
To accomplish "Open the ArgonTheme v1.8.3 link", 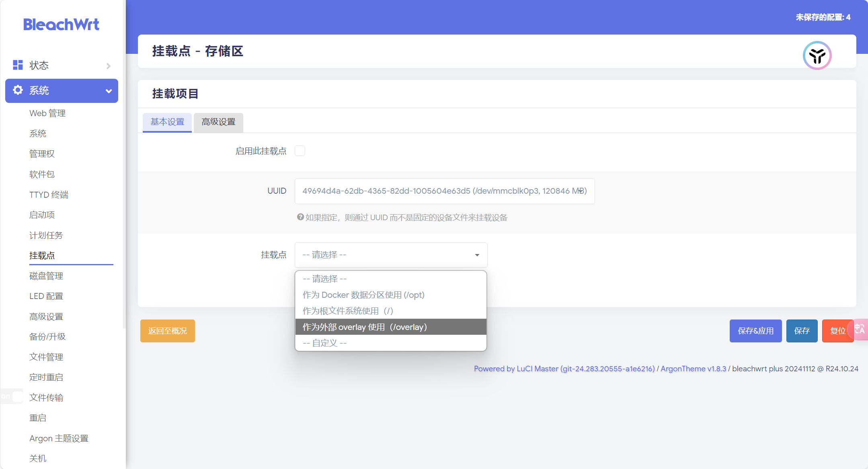I will [693, 369].
